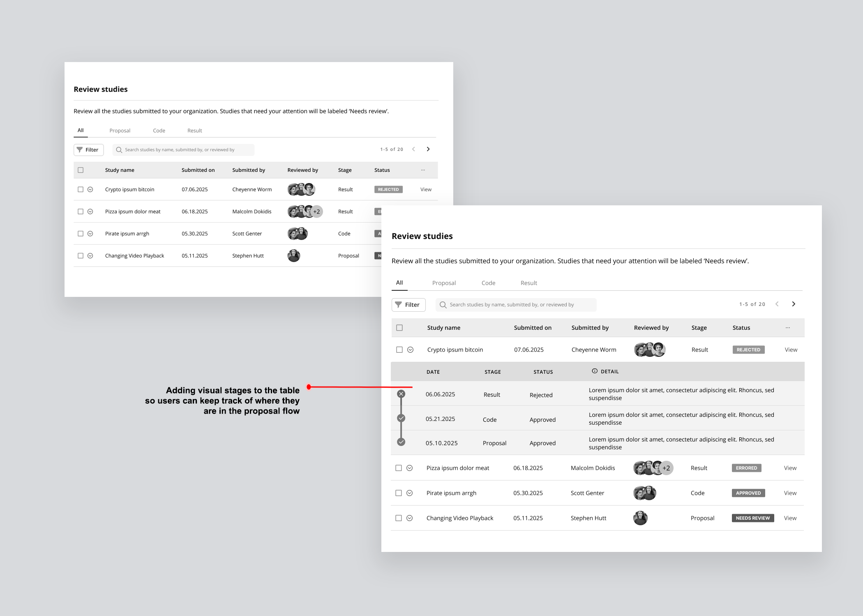This screenshot has height=616, width=863.
Task: Click Stephen Hutt's reviewer avatar in front table
Action: [x=640, y=518]
